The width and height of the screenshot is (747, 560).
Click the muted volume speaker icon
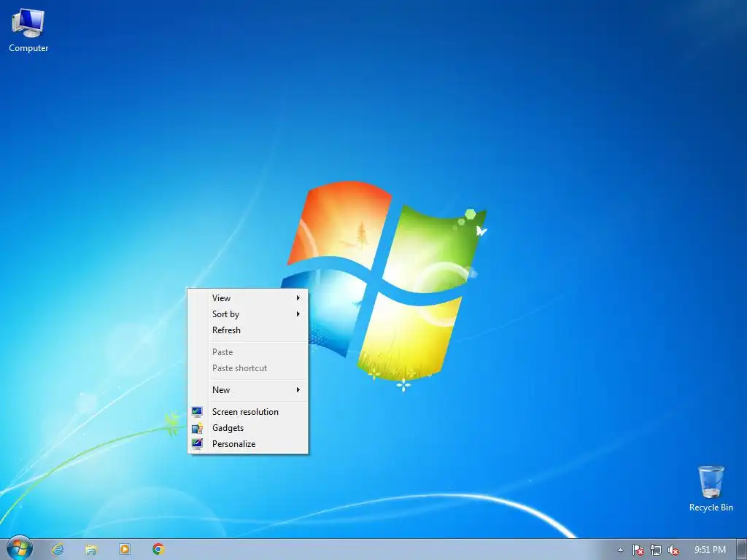pyautogui.click(x=673, y=550)
